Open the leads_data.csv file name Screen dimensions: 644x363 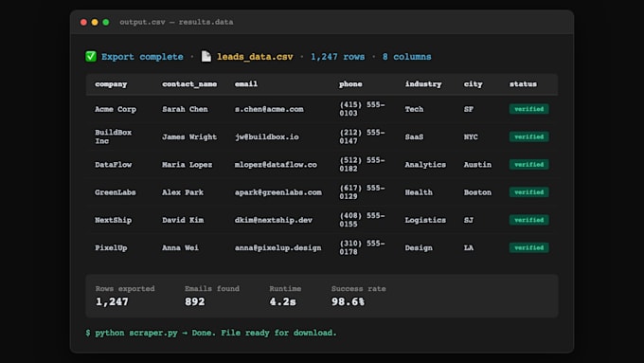click(x=255, y=57)
